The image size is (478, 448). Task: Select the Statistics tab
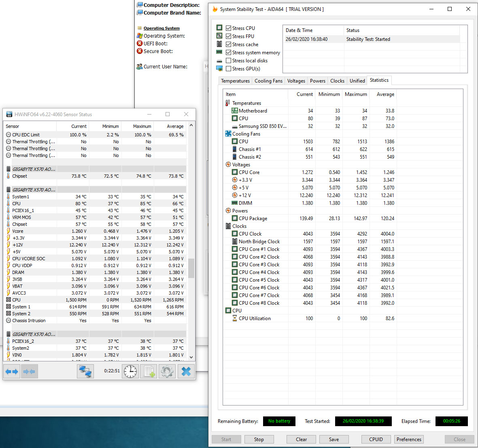379,80
